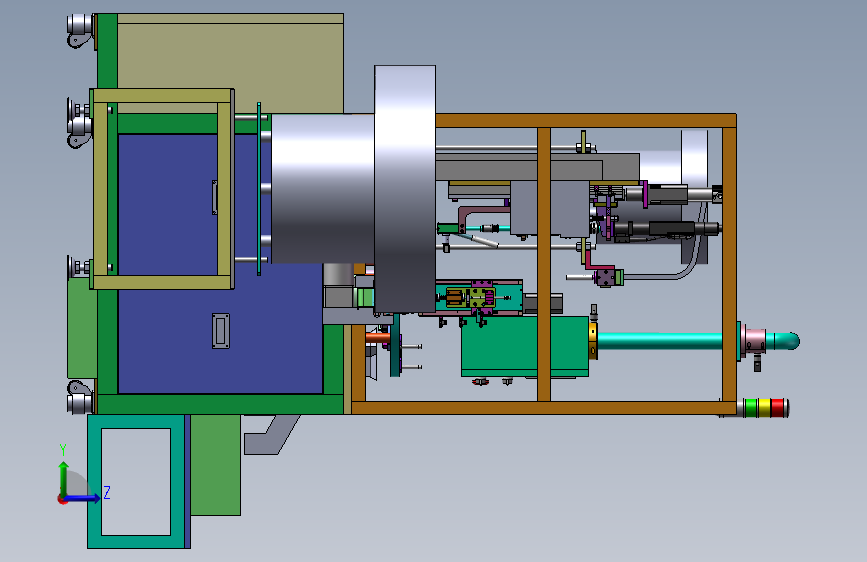The image size is (867, 562).
Task: Select the red segment of the signal tower light
Action: (x=778, y=408)
